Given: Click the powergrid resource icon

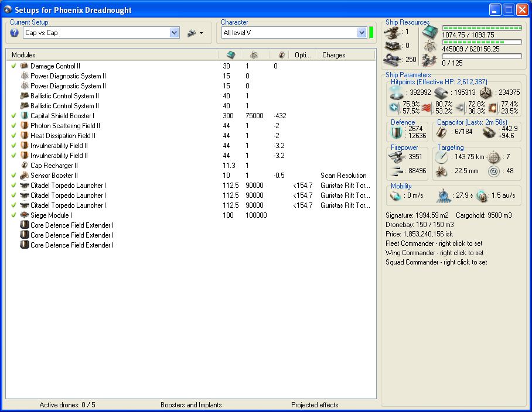Looking at the screenshot, I should [430, 46].
